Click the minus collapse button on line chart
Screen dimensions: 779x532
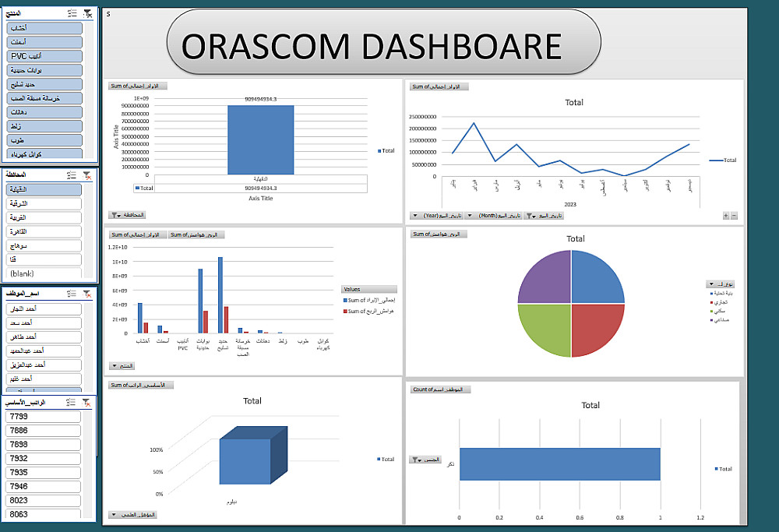[x=735, y=216]
